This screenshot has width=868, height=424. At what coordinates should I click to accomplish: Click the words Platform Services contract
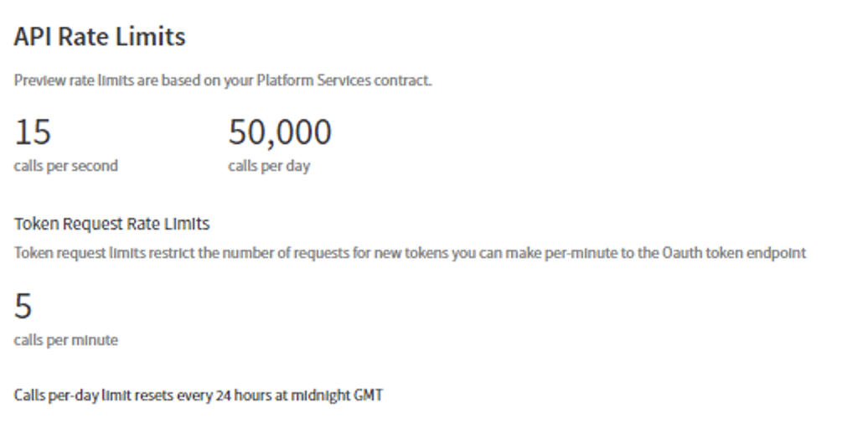[344, 80]
